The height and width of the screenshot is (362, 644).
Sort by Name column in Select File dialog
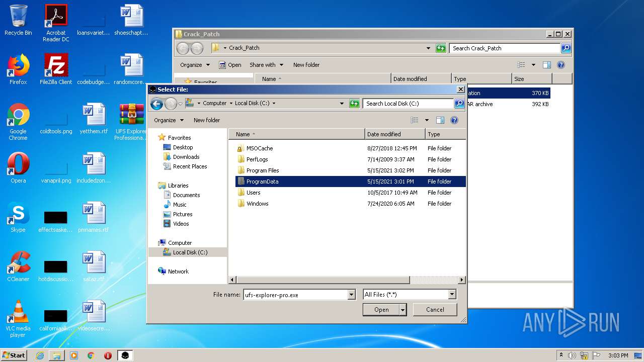pyautogui.click(x=297, y=134)
